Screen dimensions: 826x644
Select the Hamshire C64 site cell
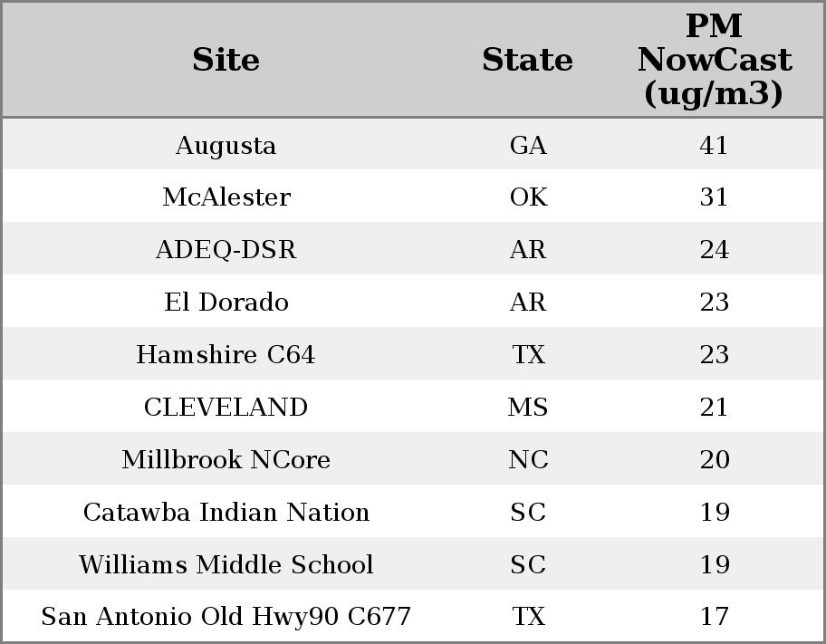click(x=226, y=355)
